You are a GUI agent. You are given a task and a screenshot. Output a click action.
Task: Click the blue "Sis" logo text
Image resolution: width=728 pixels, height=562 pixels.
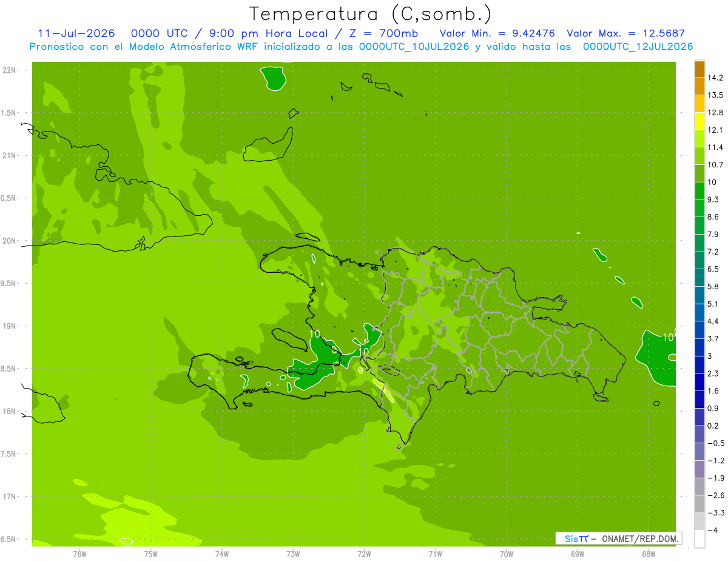coord(570,538)
